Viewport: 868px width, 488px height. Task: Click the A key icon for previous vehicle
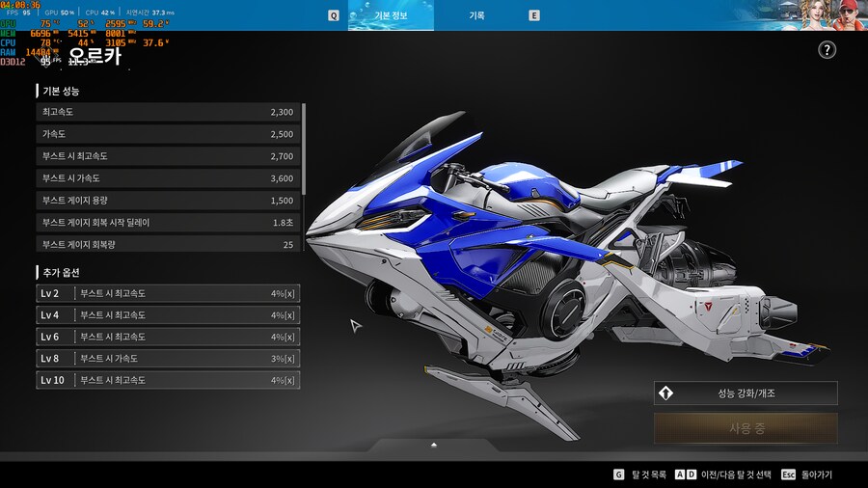click(679, 474)
